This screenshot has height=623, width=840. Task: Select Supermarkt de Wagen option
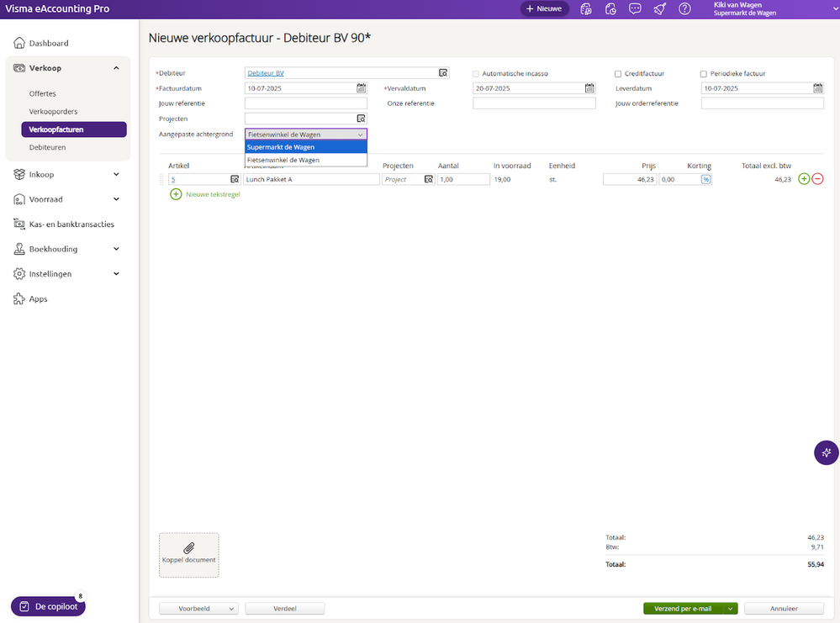pos(306,147)
